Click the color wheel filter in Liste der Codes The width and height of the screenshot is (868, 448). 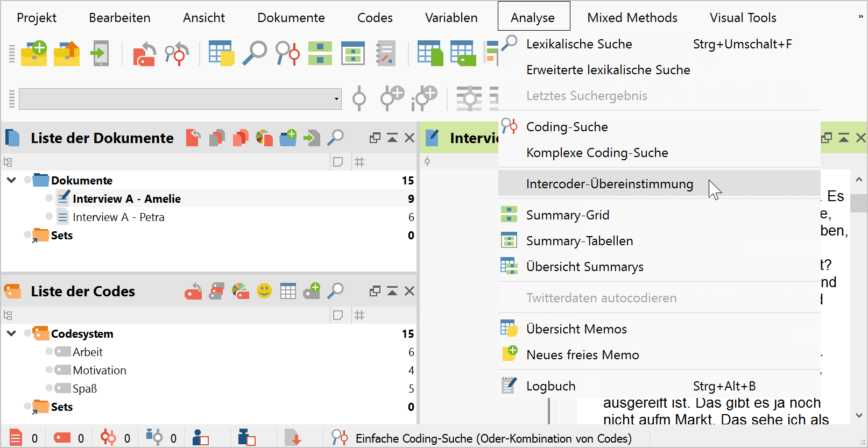coord(241,291)
